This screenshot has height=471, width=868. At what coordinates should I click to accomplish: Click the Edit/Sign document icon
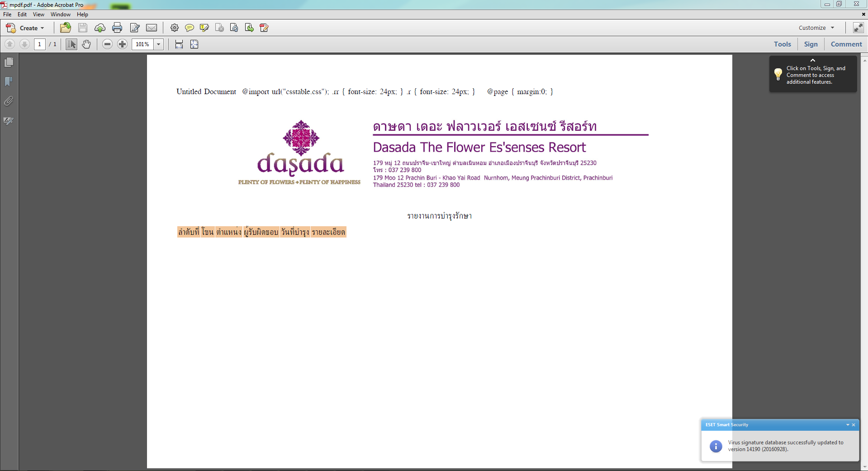(135, 28)
